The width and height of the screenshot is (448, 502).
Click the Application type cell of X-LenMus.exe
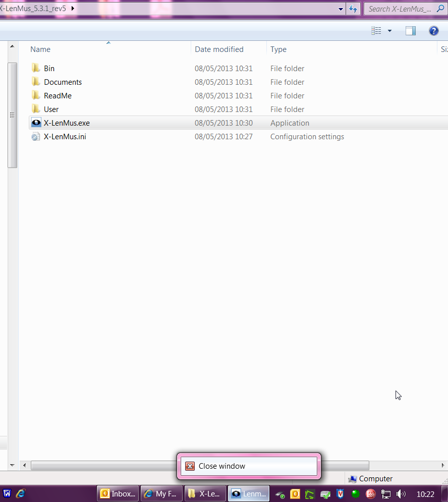point(290,123)
